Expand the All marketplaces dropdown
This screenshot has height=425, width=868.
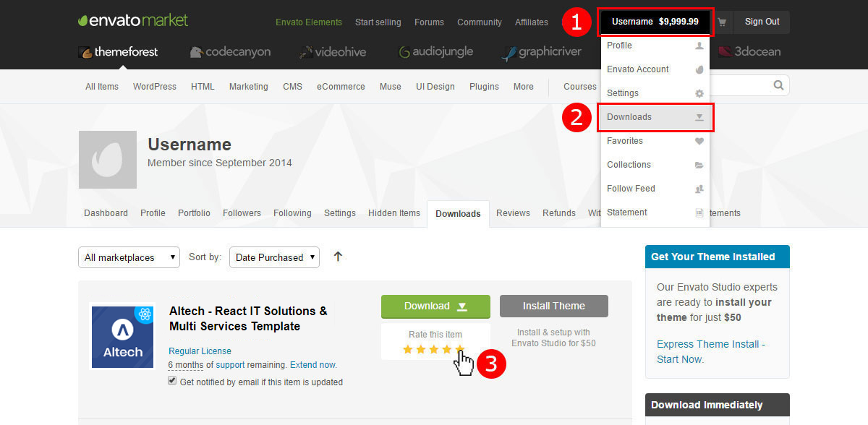pos(129,257)
